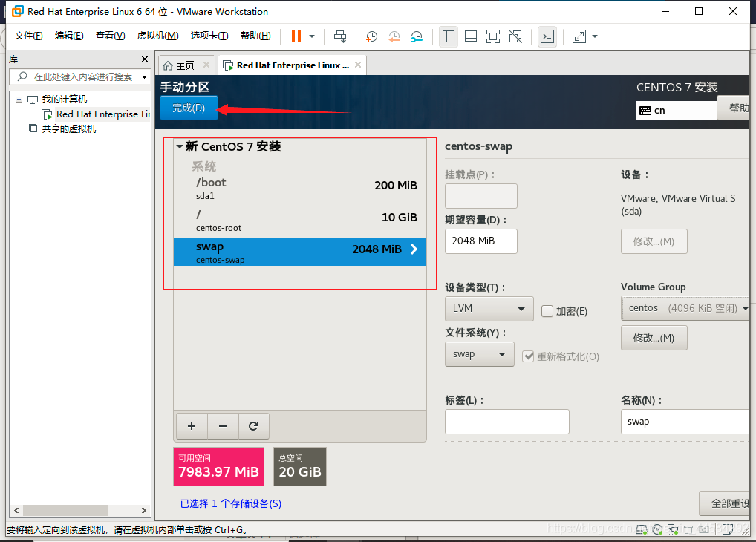Close the library panel

click(145, 59)
